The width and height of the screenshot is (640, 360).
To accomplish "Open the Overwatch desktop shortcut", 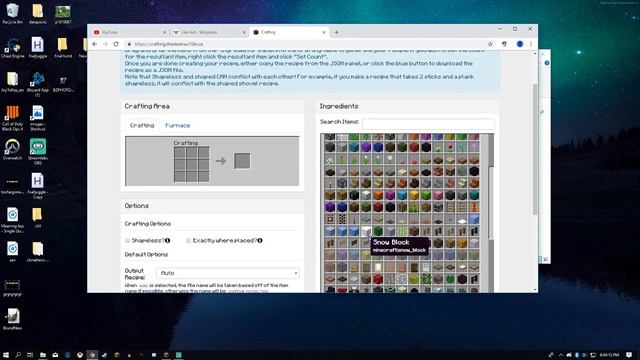I will (12, 150).
